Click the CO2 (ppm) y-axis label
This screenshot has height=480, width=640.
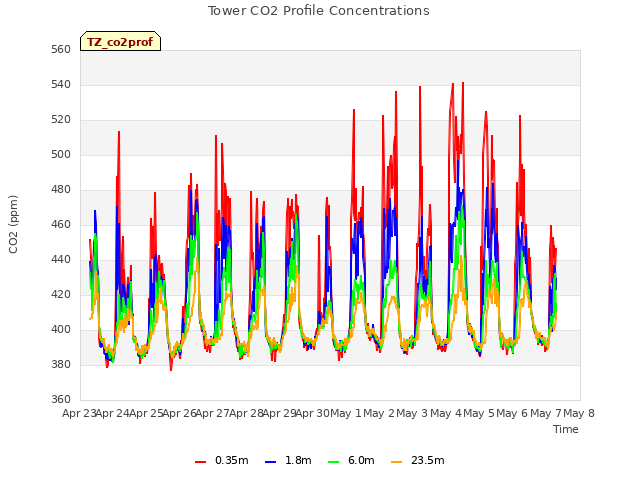tap(13, 224)
